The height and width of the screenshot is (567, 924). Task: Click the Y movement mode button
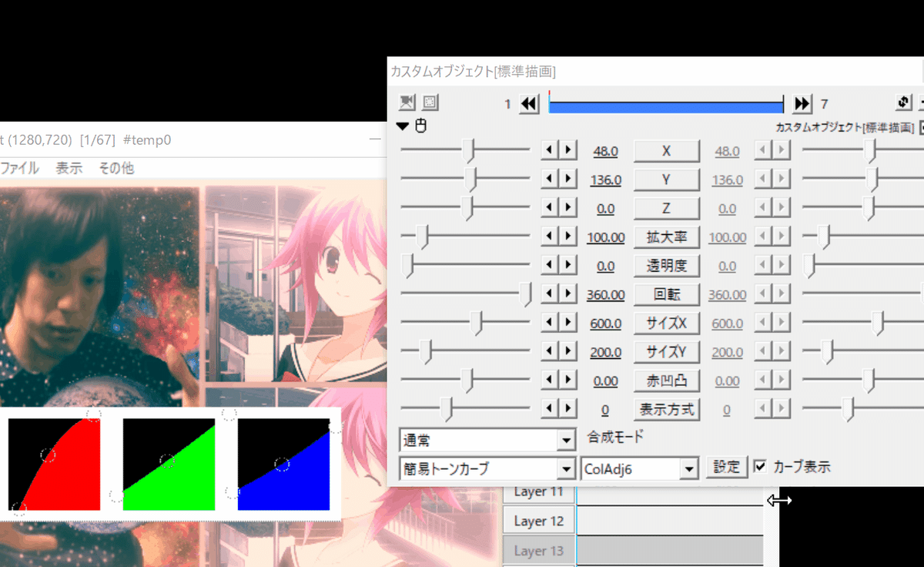(x=666, y=179)
